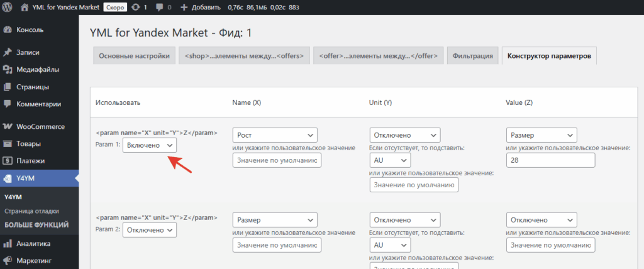Expand the Param 2 Отключено dropdown
644x269 pixels.
[x=150, y=230]
